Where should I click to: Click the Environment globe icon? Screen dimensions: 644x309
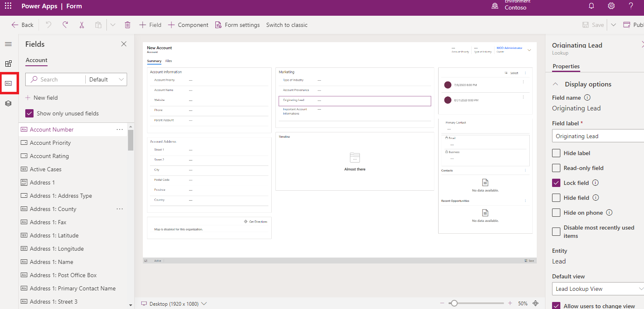click(x=494, y=6)
